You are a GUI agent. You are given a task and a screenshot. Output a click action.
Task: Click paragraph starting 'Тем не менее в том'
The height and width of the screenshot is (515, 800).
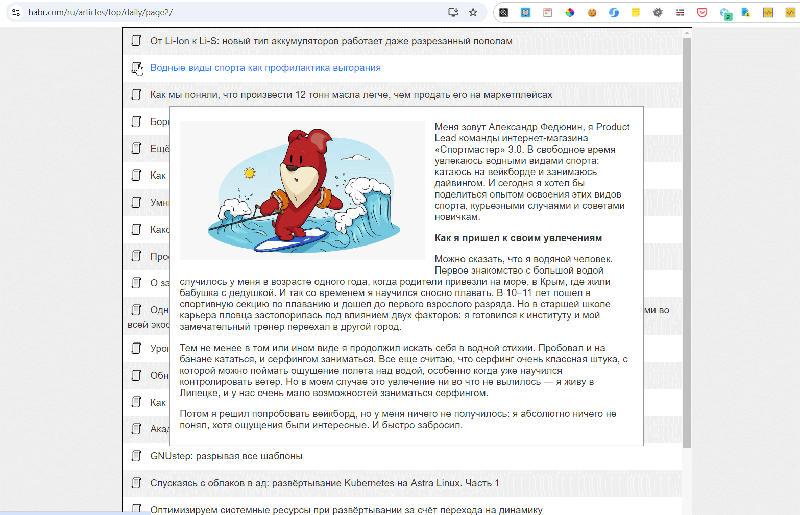click(x=404, y=371)
